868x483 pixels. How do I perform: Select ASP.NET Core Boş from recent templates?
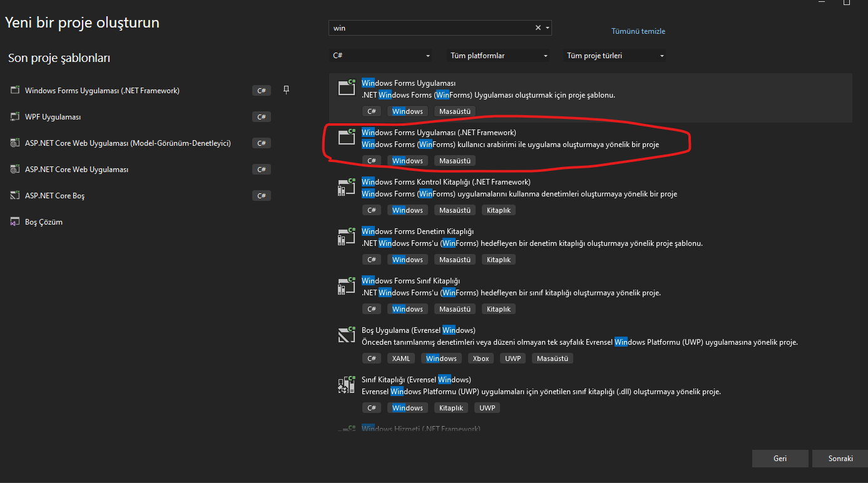(54, 196)
